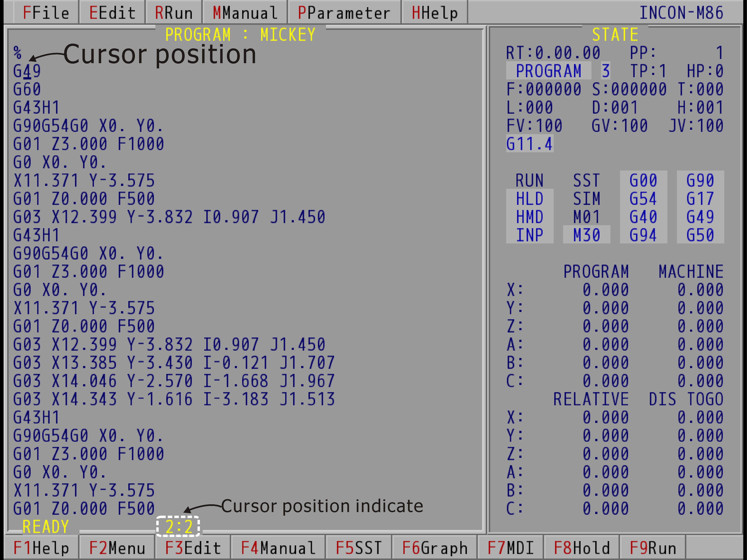Click the SIM state indicator

587,199
